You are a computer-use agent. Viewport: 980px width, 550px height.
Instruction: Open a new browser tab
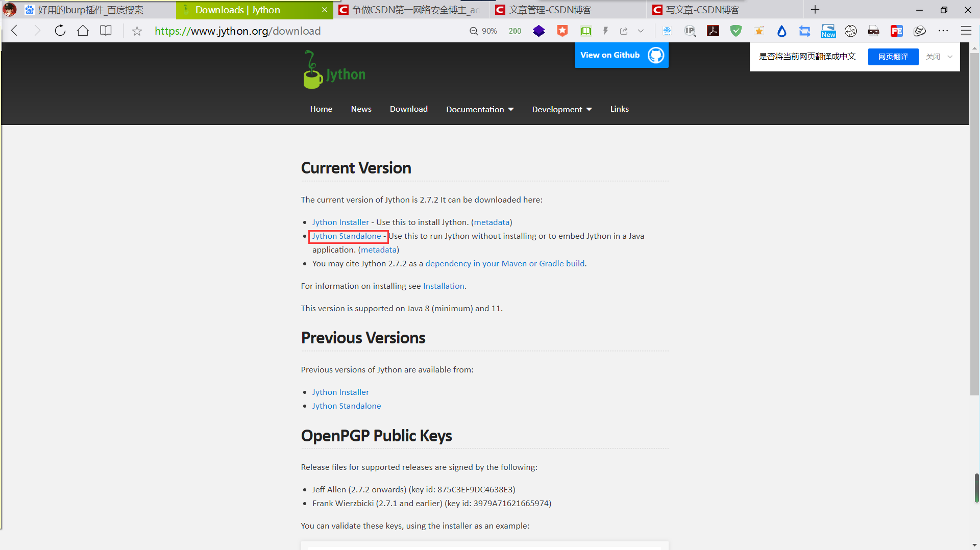[815, 10]
